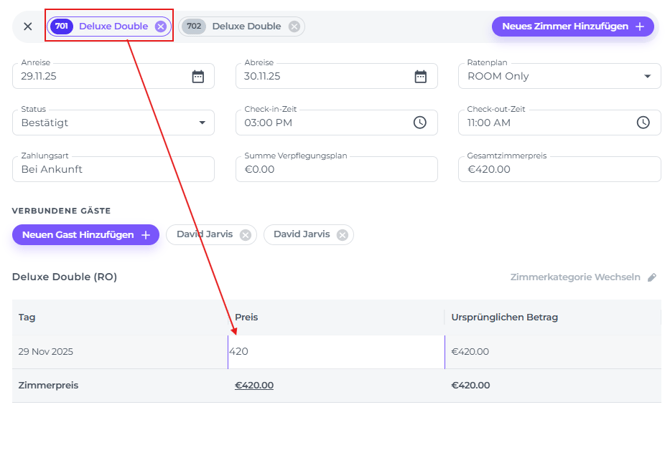Switch to room 702 Deluxe Double tab
The image size is (670, 463).
[x=246, y=27]
